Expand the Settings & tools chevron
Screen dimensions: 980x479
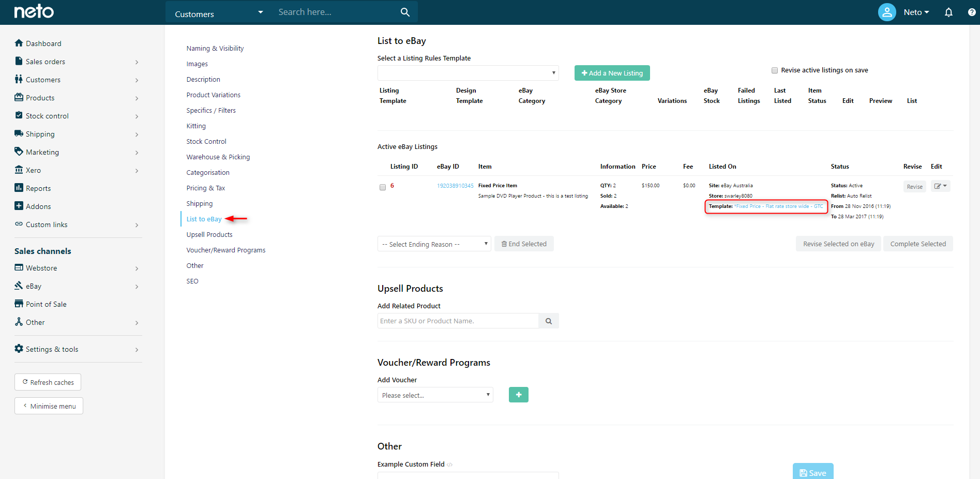137,350
